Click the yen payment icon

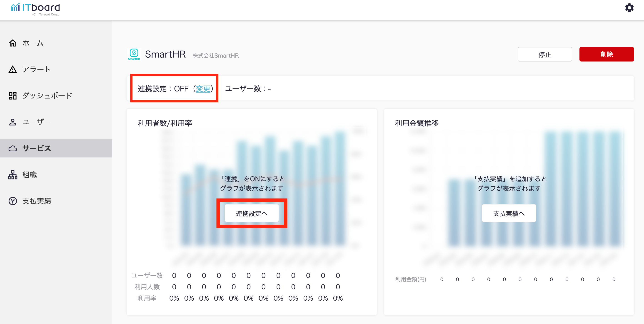13,201
